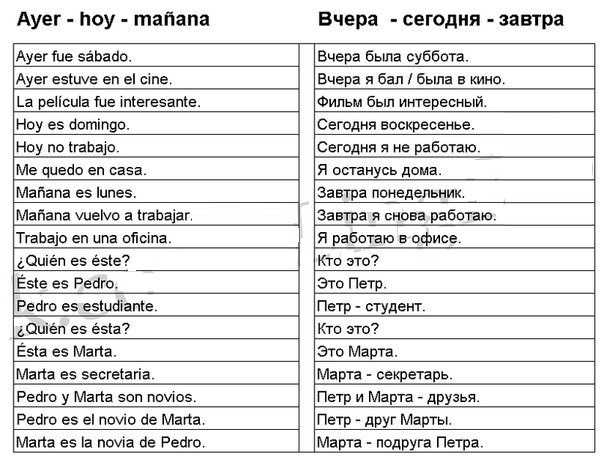Screen dimensions: 604x465
Task: Select the cell 'Ayer fue sábado.'
Action: pyautogui.click(x=156, y=55)
